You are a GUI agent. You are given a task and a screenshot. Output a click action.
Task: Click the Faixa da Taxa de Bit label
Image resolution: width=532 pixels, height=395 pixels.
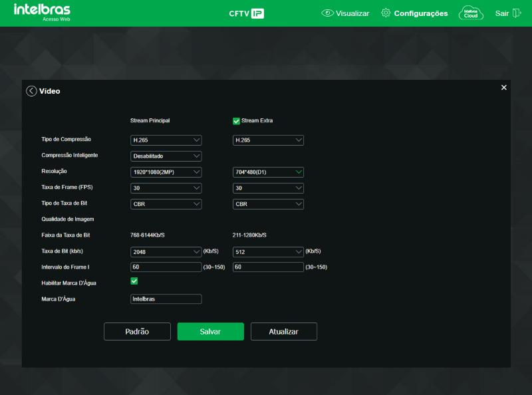click(66, 235)
